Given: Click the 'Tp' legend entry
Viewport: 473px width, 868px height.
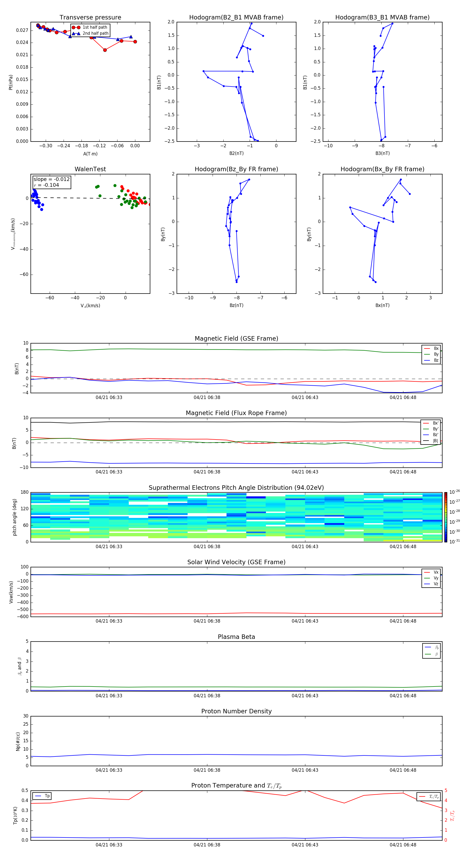Looking at the screenshot, I should click(42, 796).
